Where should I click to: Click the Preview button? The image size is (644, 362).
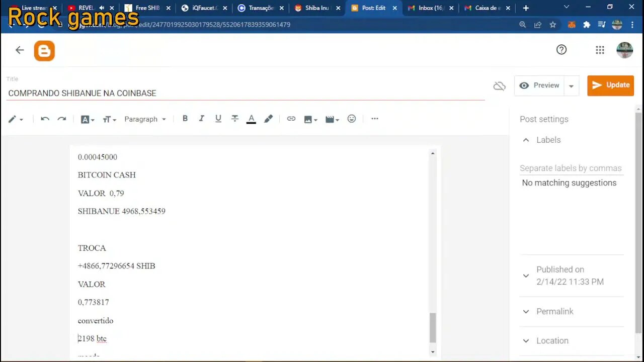[539, 85]
